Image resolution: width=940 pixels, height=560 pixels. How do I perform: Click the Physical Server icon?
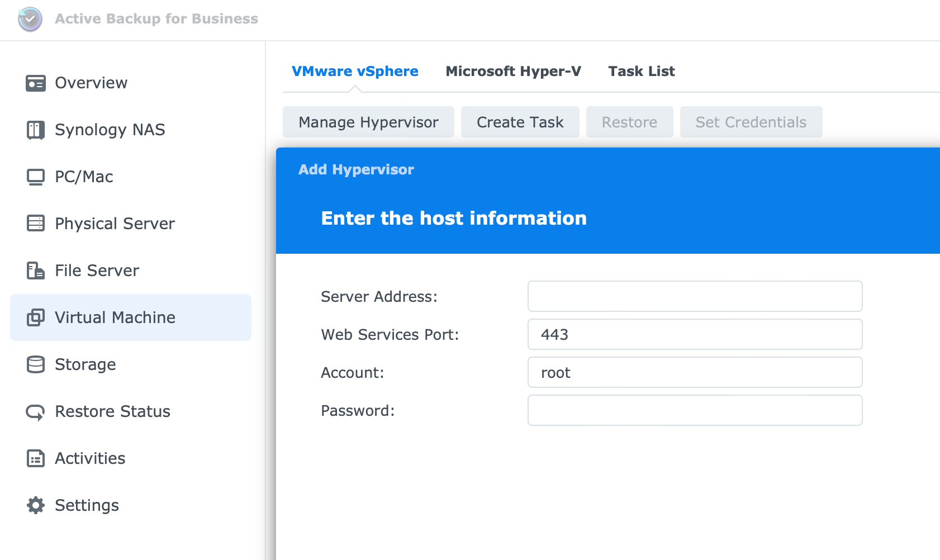click(36, 224)
